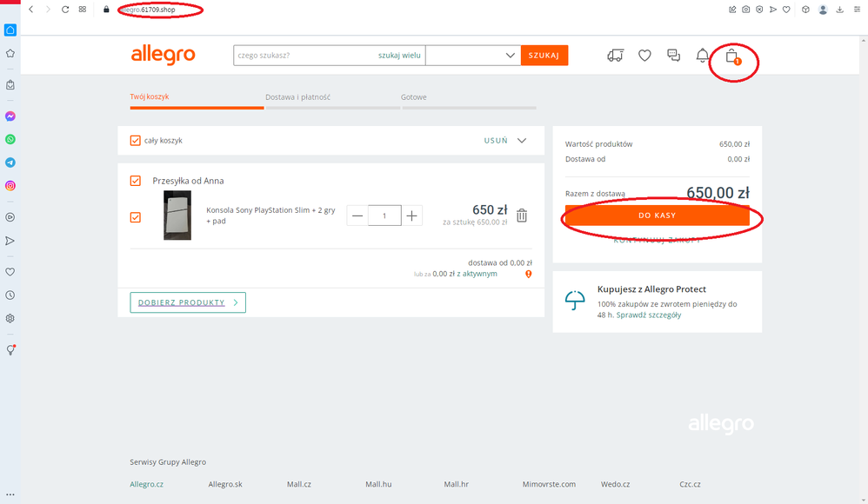Viewport: 868px width, 504px height.
Task: Click the allegro logo in the header
Action: [x=164, y=56]
